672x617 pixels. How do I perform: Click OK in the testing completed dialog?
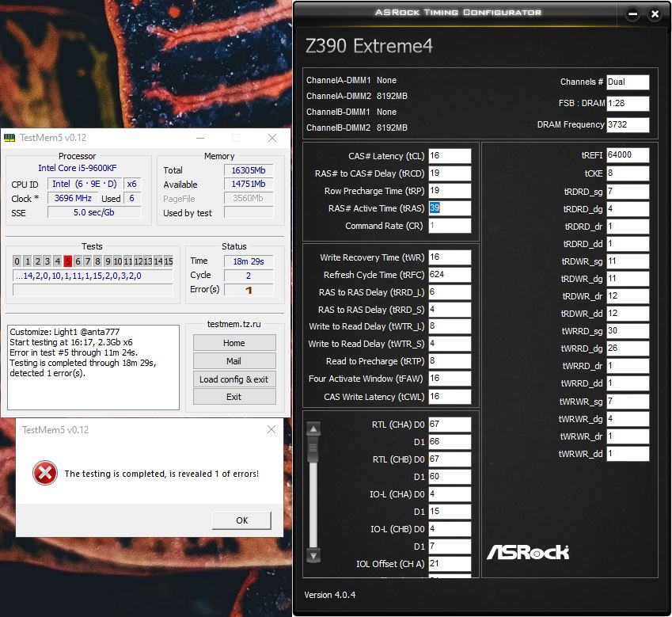tap(241, 520)
